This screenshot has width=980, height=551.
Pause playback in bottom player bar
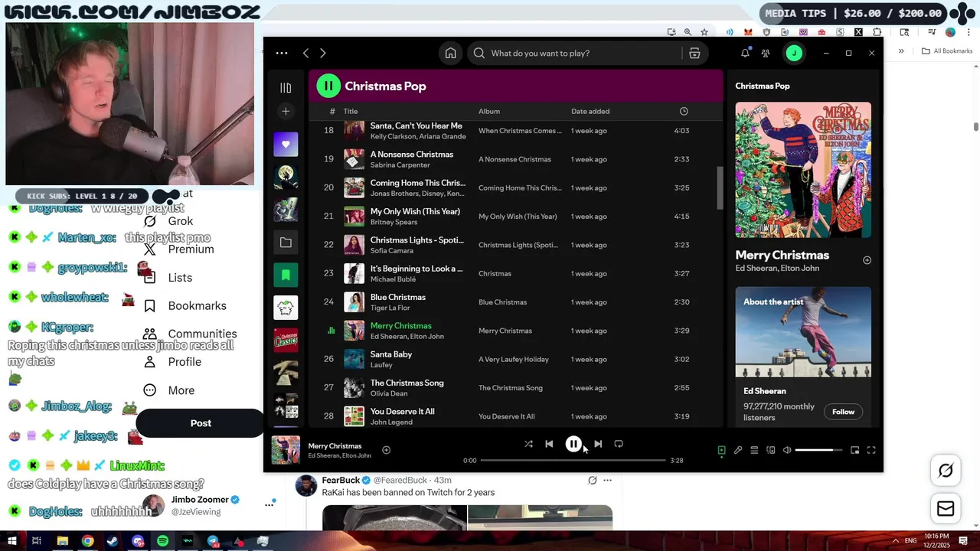[x=573, y=444]
